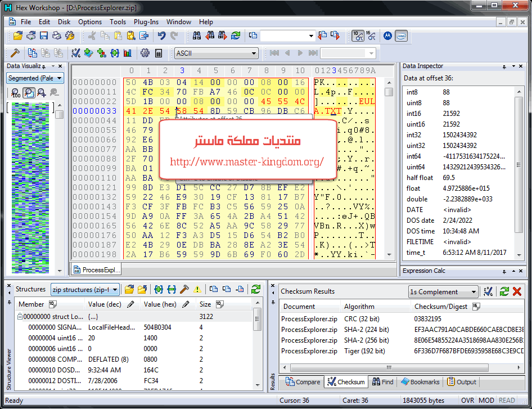The image size is (532, 409).
Task: Click the hammer icon in the second toolbar
Action: [15, 53]
